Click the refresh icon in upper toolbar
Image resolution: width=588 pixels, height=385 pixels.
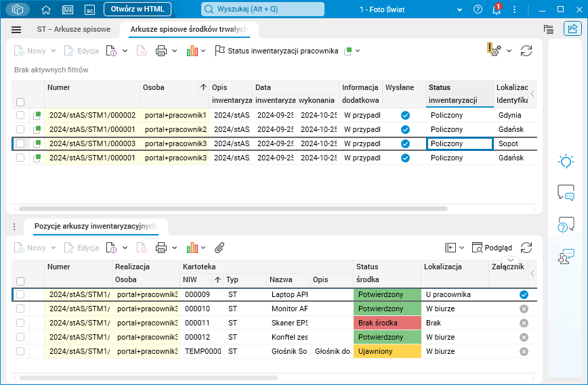[526, 51]
